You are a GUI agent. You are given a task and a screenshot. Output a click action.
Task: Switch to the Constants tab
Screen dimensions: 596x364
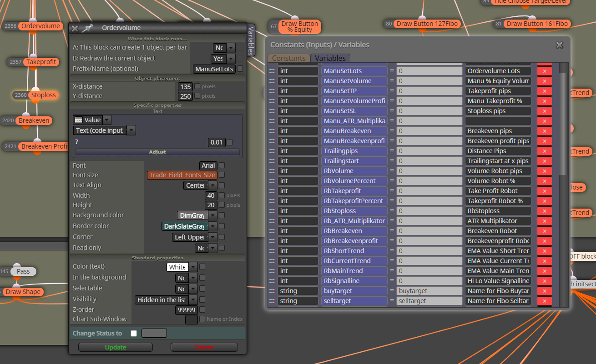[289, 58]
